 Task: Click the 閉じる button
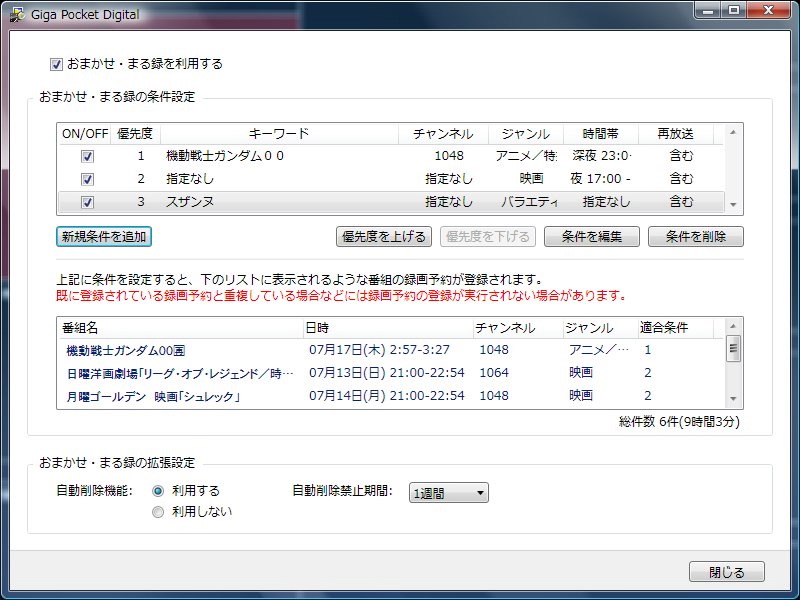727,572
